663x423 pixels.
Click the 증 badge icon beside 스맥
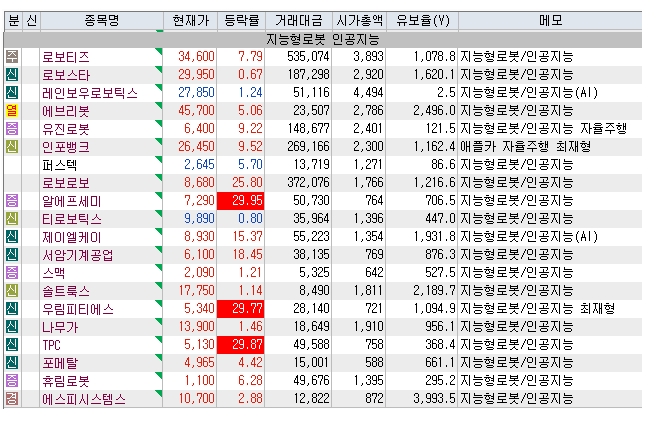pyautogui.click(x=12, y=272)
